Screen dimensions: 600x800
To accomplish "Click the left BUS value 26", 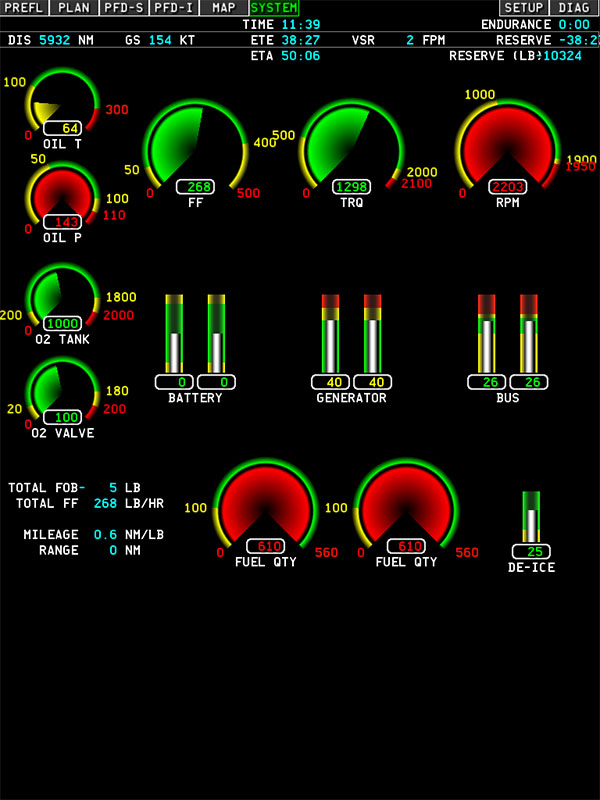I will 487,382.
